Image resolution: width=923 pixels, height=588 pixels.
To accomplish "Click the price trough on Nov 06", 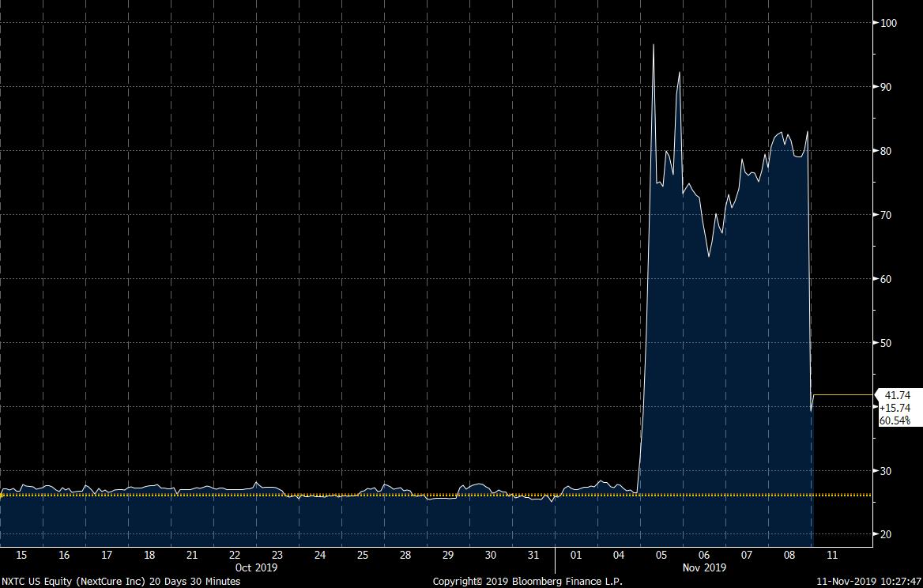I will point(709,255).
